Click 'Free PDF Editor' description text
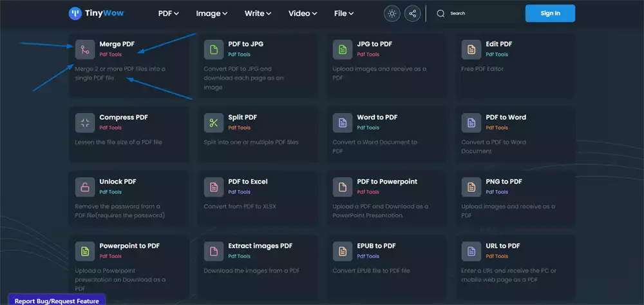This screenshot has width=644, height=305. (482, 69)
